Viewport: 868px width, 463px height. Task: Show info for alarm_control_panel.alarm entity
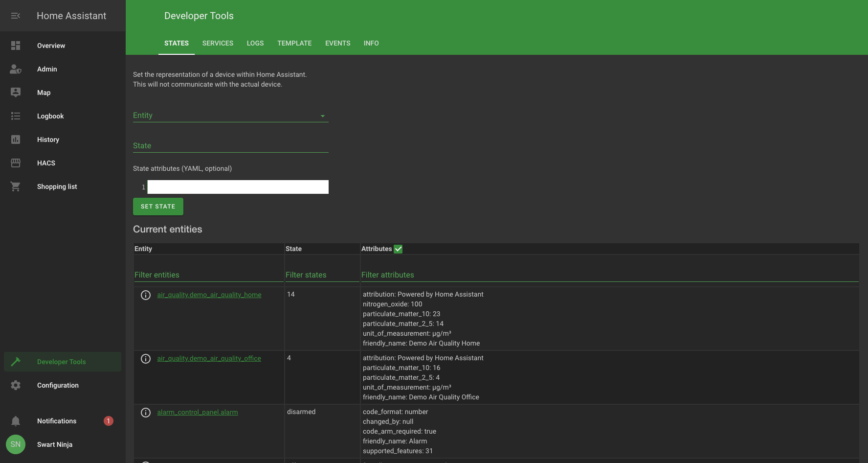(146, 413)
